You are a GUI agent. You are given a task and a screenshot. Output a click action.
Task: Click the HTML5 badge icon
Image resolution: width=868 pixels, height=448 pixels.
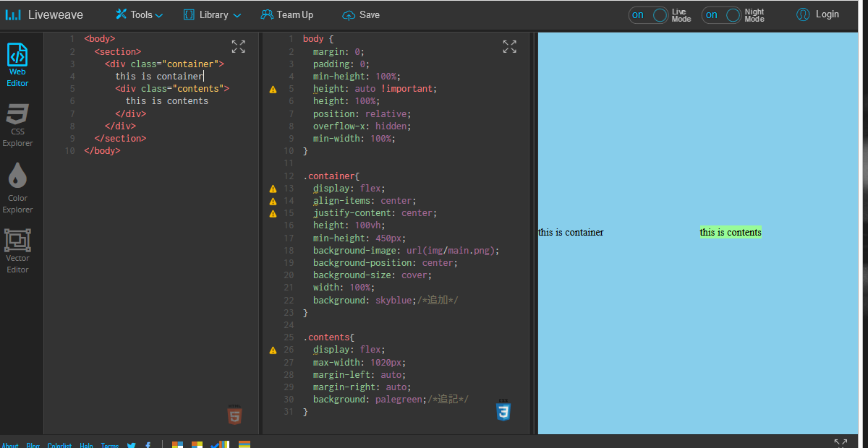pyautogui.click(x=234, y=415)
